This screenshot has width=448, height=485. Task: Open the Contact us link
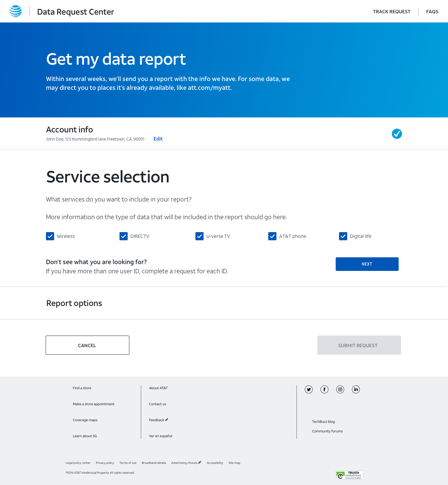coord(158,404)
